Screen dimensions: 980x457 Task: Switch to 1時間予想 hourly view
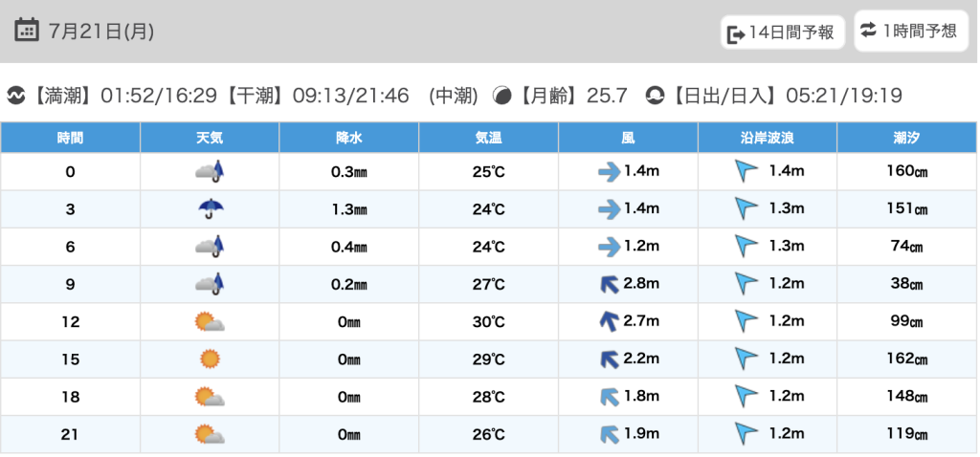[909, 31]
